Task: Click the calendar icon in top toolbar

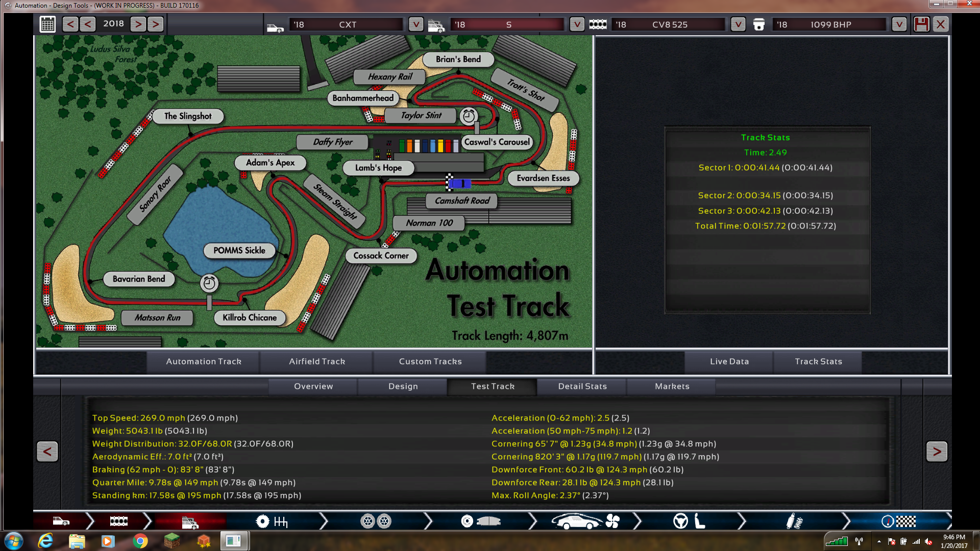Action: point(47,24)
